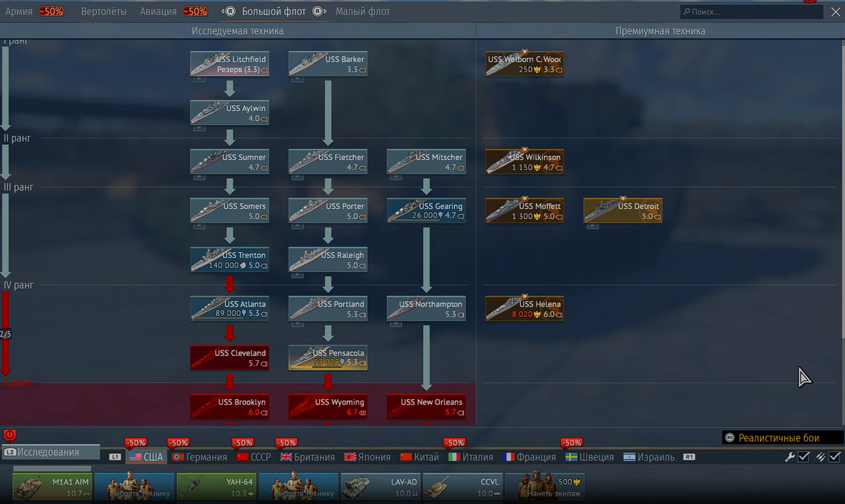Viewport: 845px width, 504px height.
Task: Select the M1A1 AIM crew slot
Action: [52, 487]
